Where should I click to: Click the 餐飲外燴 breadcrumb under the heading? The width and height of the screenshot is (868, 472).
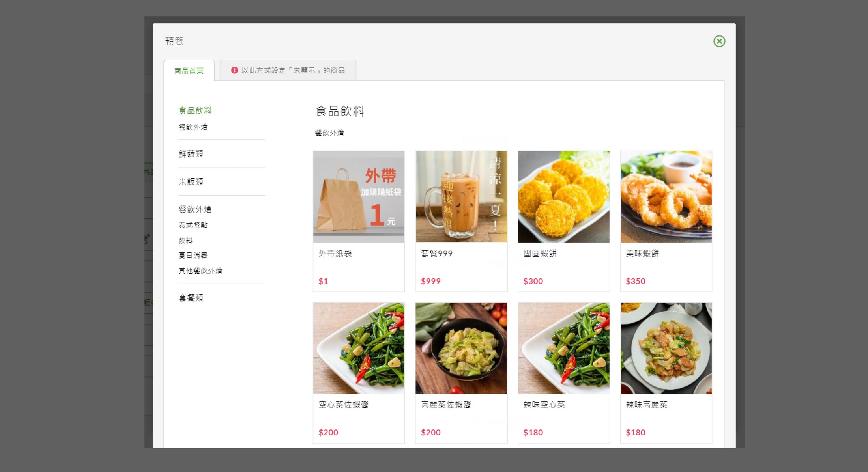[329, 133]
